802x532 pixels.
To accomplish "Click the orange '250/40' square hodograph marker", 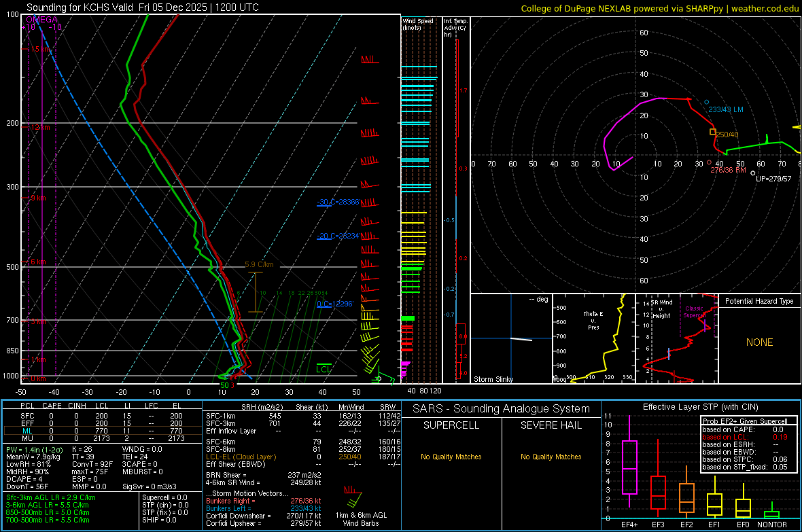I will (x=712, y=132).
